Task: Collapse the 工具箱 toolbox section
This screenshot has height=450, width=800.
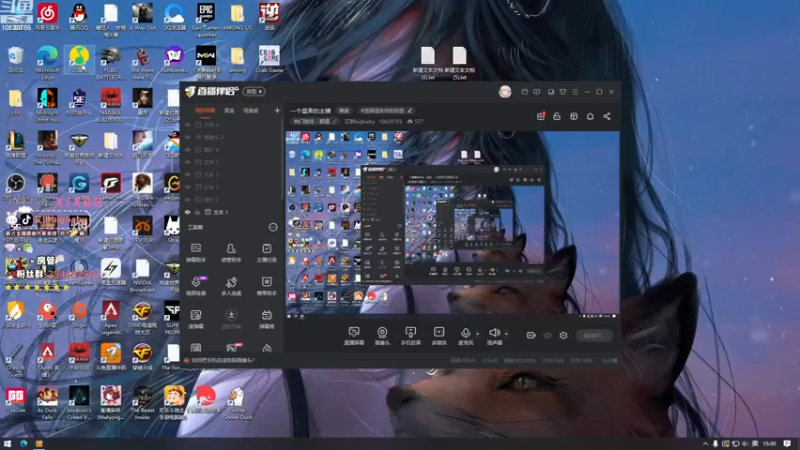Action: tap(273, 227)
